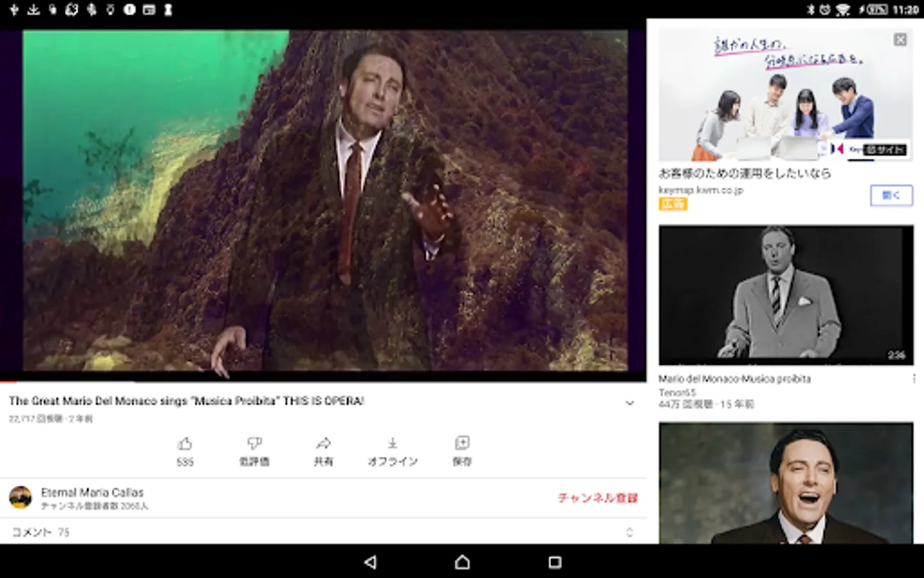Viewport: 924px width, 578px height.
Task: Close the advertisement with X icon
Action: coord(900,40)
